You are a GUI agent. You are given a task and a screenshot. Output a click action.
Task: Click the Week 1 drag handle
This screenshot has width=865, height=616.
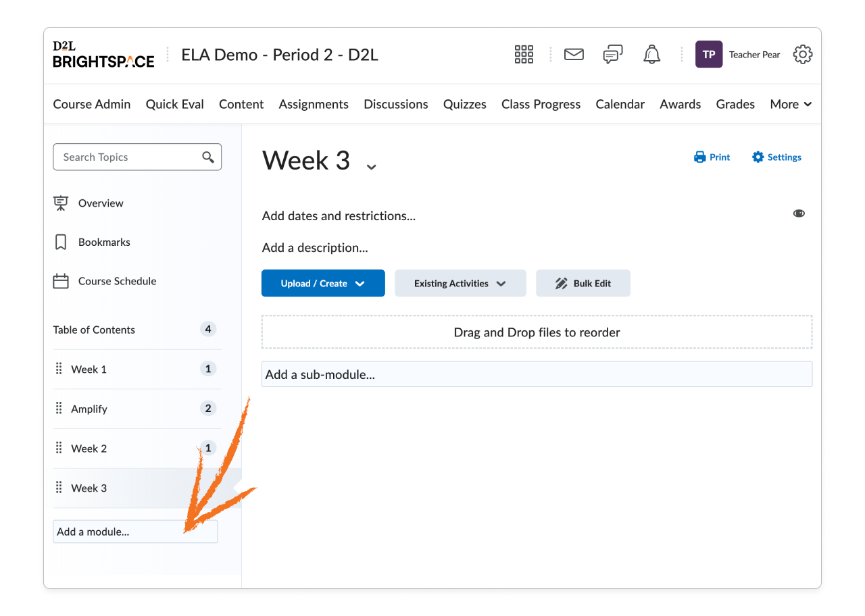[59, 369]
